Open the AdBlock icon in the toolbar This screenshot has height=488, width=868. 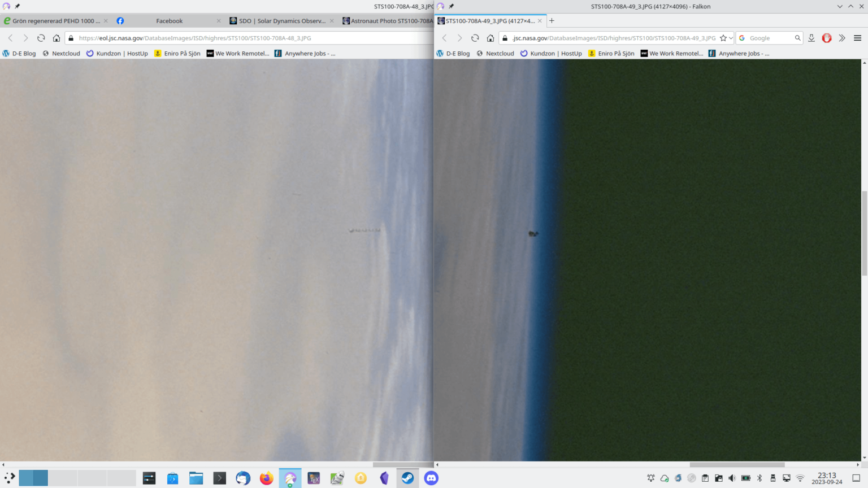tap(827, 38)
